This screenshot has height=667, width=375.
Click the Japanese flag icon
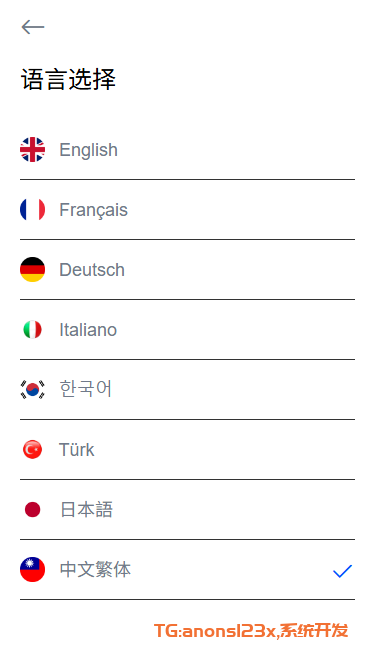point(32,510)
